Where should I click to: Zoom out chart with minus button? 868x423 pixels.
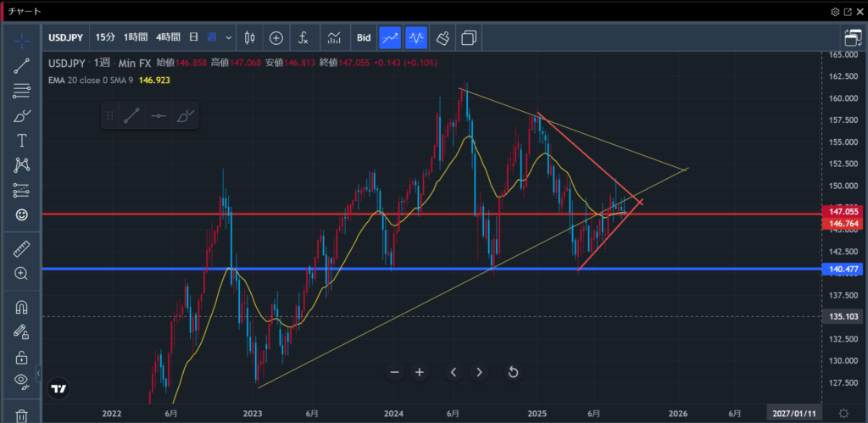395,372
